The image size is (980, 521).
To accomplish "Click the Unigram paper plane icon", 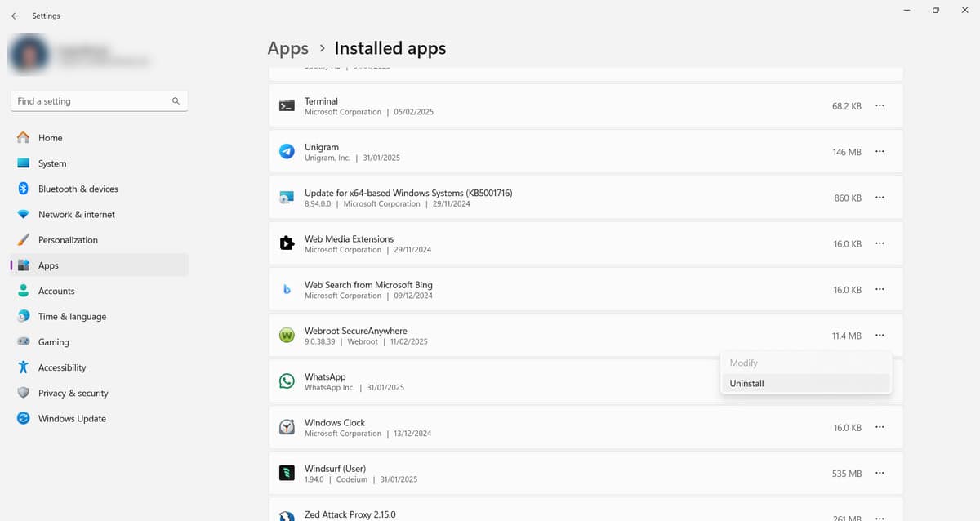I will [x=287, y=152].
